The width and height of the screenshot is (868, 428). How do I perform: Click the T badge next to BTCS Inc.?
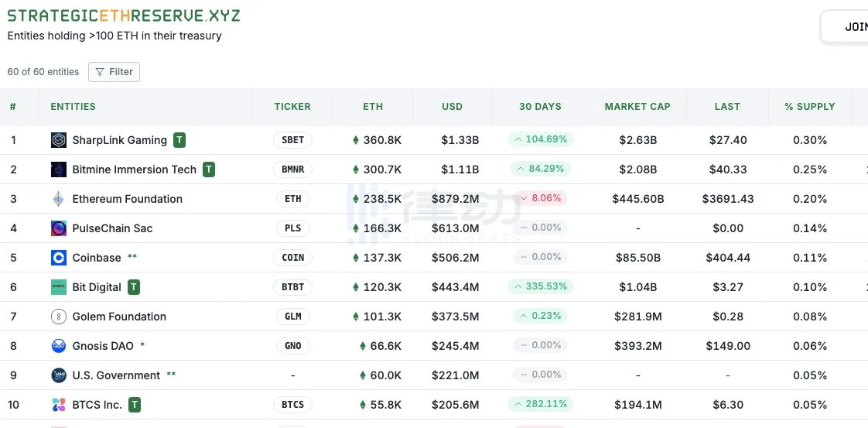click(135, 405)
